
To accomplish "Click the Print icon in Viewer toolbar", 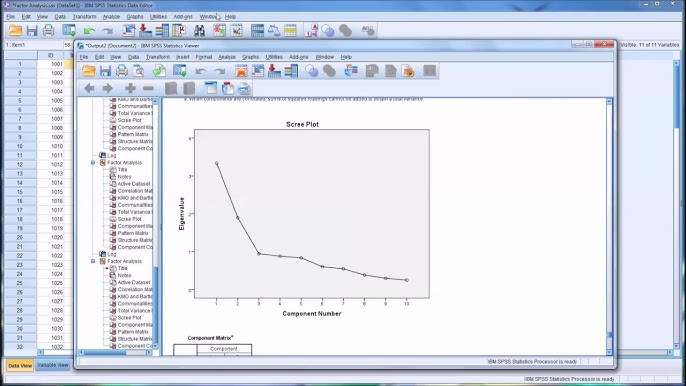I will 122,71.
